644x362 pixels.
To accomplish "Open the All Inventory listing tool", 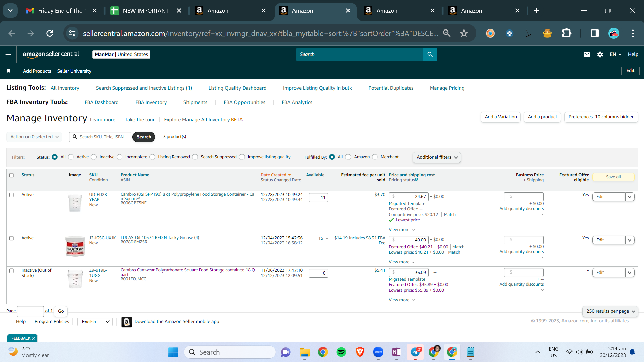I will tap(65, 88).
